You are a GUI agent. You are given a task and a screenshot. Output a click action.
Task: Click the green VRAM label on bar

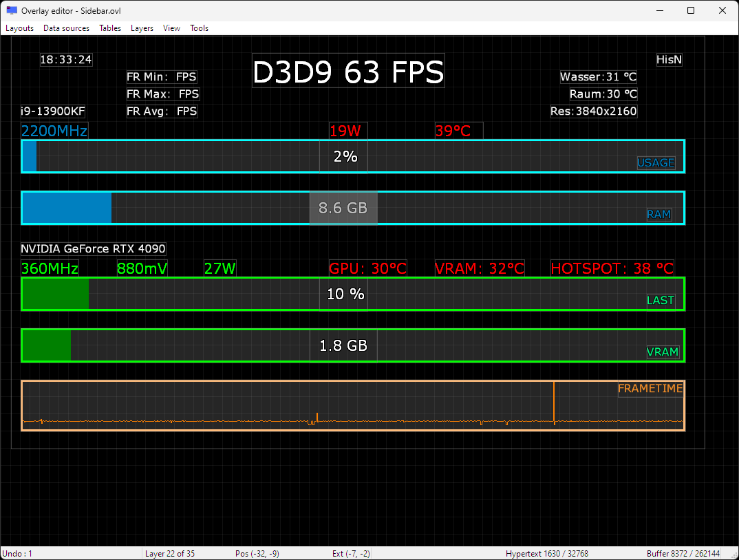point(663,352)
